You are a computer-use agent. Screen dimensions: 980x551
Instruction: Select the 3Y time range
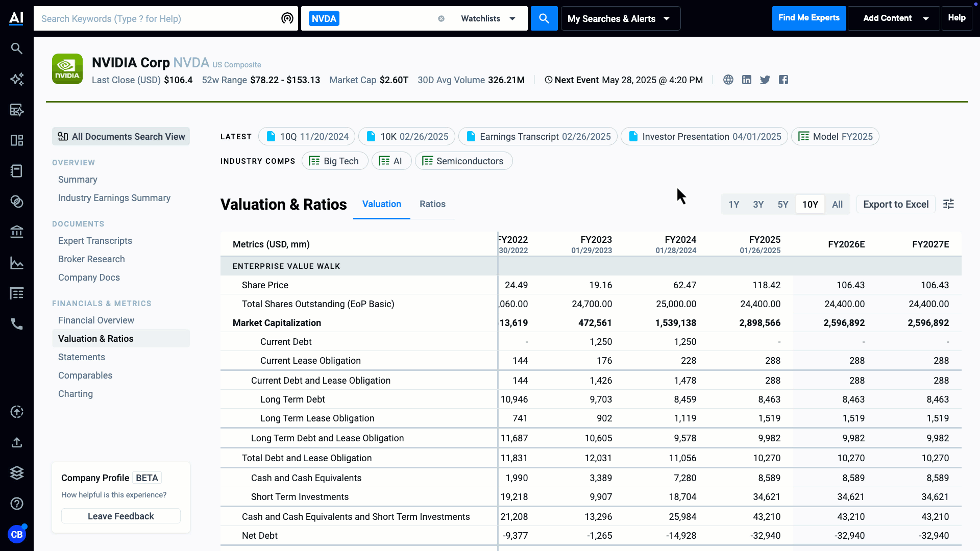pyautogui.click(x=758, y=204)
